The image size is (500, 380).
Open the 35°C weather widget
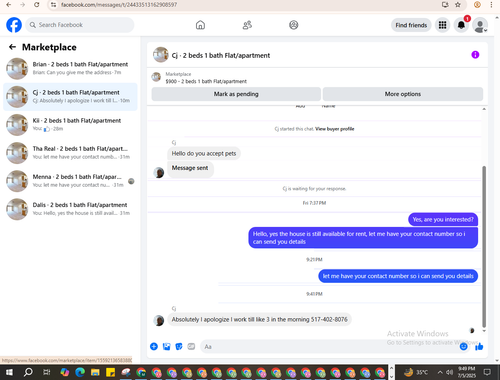(416, 372)
